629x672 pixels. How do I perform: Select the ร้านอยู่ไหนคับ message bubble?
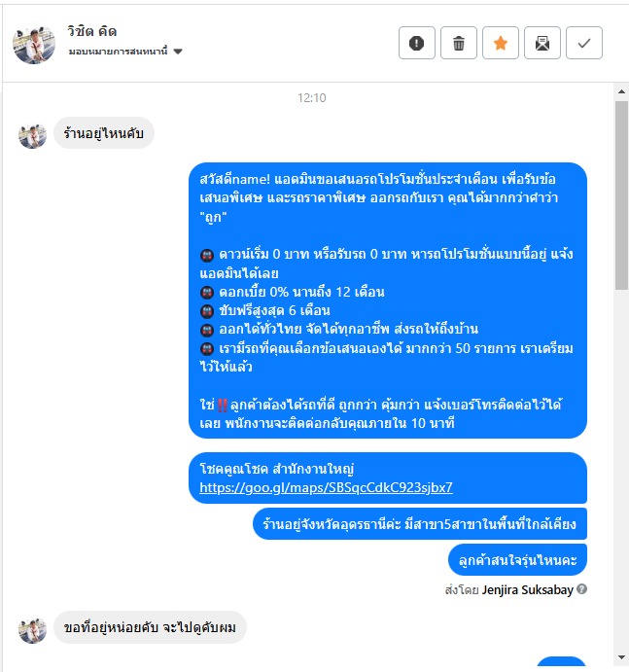(x=104, y=133)
